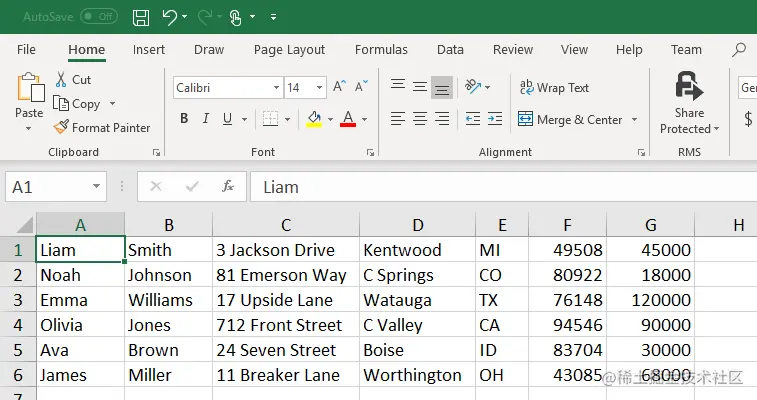This screenshot has width=757, height=400.
Task: Toggle Bold formatting
Action: click(184, 119)
